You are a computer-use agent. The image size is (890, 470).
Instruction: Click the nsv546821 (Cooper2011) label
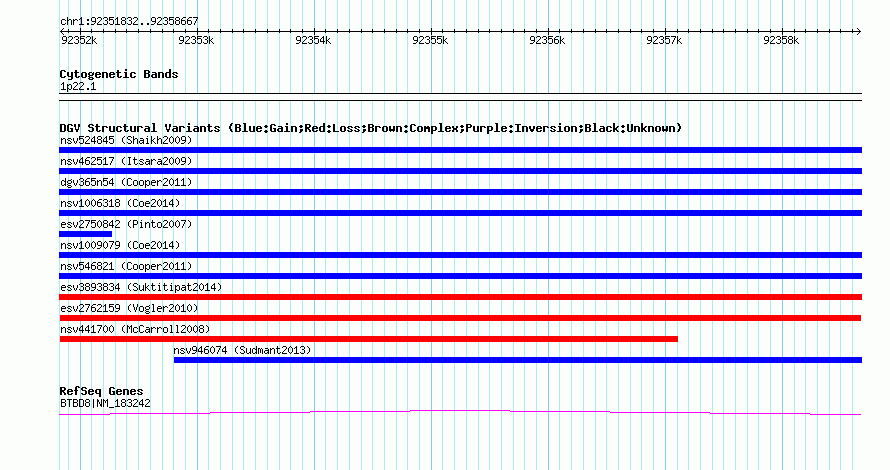coord(126,266)
